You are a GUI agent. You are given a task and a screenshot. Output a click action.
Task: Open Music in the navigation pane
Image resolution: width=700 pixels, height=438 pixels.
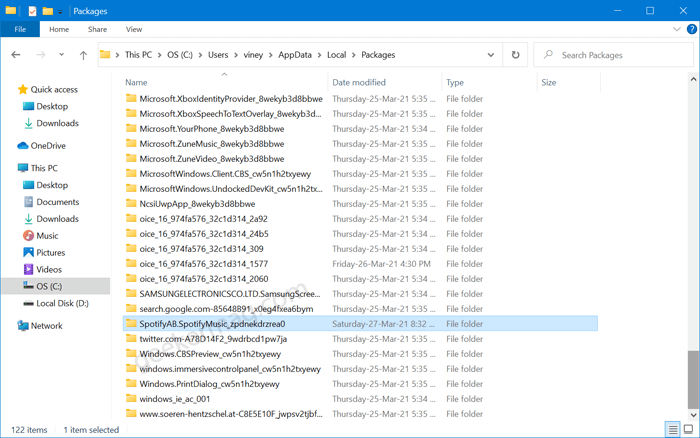47,235
